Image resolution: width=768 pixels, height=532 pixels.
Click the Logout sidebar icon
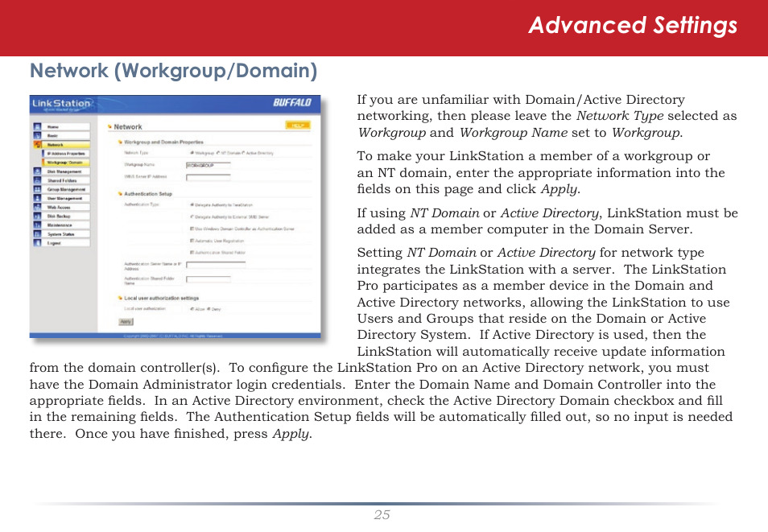coord(37,242)
